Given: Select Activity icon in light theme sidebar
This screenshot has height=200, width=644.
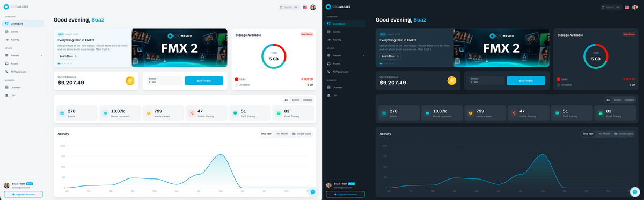Looking at the screenshot, I should pyautogui.click(x=6, y=40).
